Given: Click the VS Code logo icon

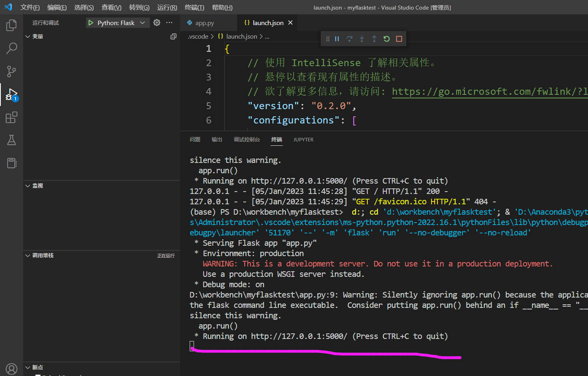Looking at the screenshot, I should 8,7.
